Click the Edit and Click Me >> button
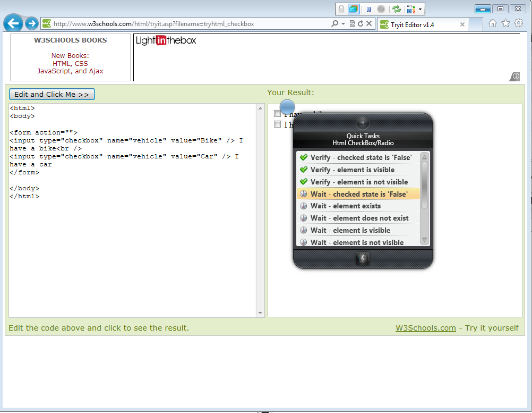Image resolution: width=532 pixels, height=413 pixels. coord(52,95)
